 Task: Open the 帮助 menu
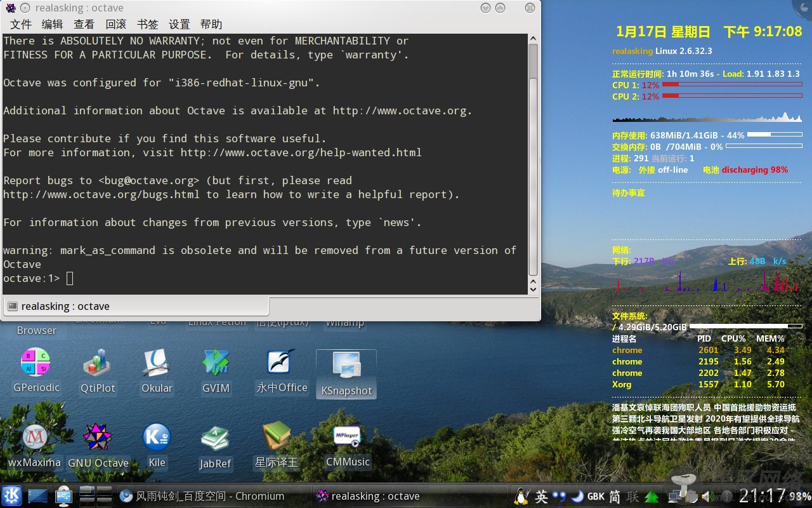(211, 24)
